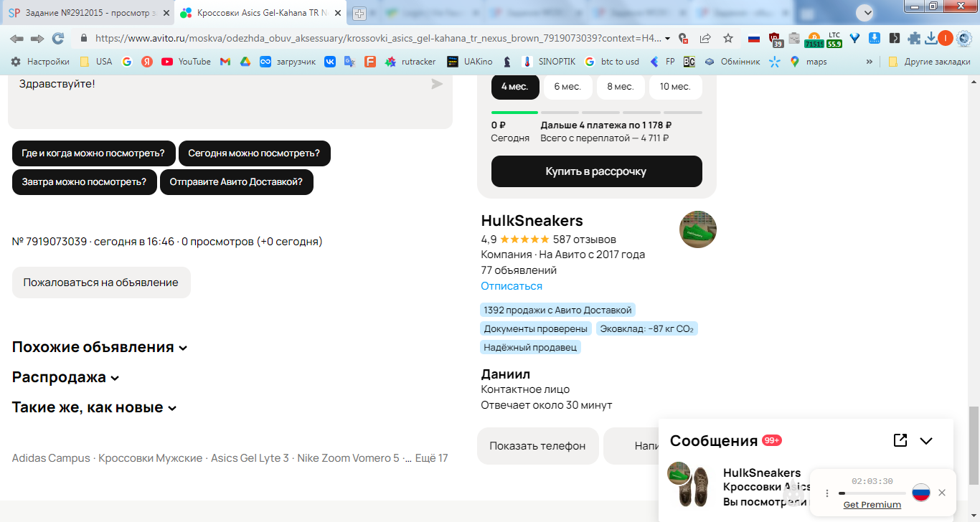Viewport: 980px width, 522px height.
Task: Select the 8 мес. installment term
Action: tap(621, 87)
